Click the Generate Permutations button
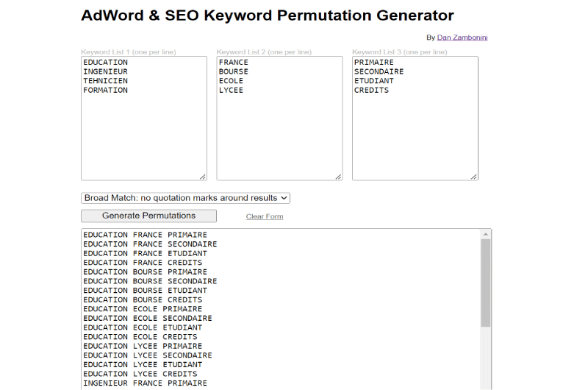 pyautogui.click(x=148, y=216)
